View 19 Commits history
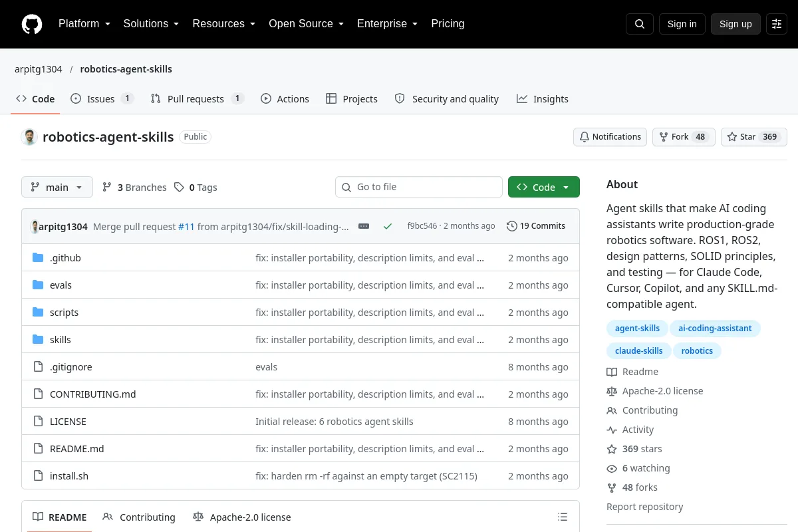Screen dimensions: 798x532 [x=536, y=226]
